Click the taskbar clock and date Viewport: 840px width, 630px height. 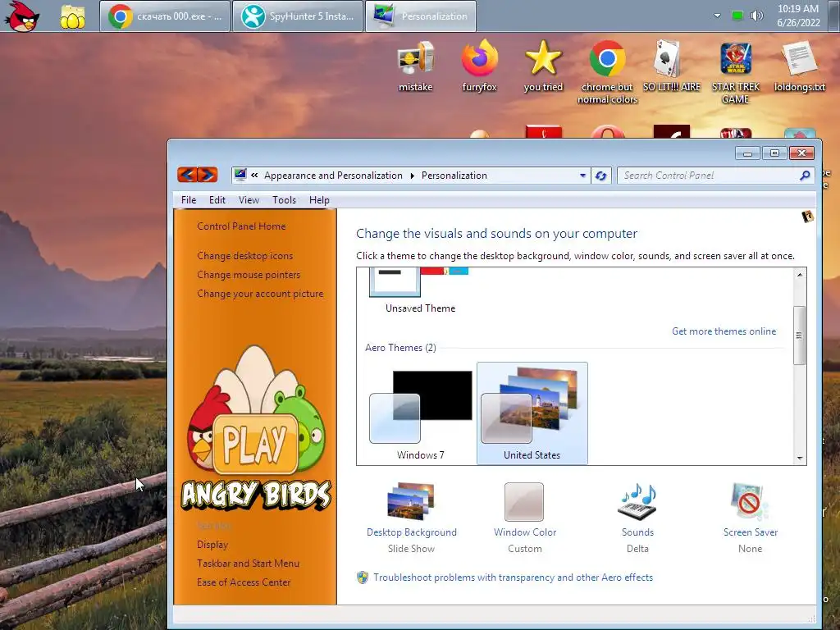point(798,16)
